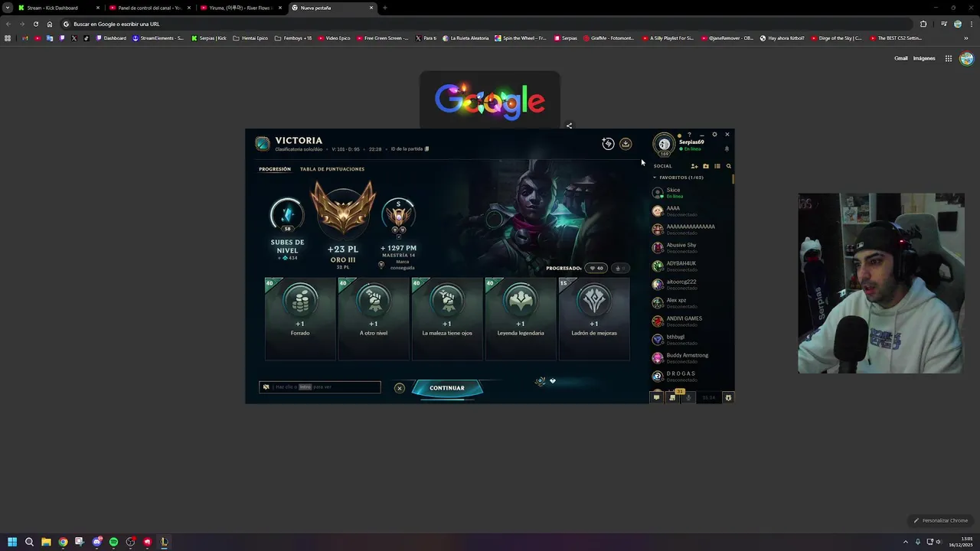The width and height of the screenshot is (980, 551).
Task: Search the friends list
Action: pos(728,166)
